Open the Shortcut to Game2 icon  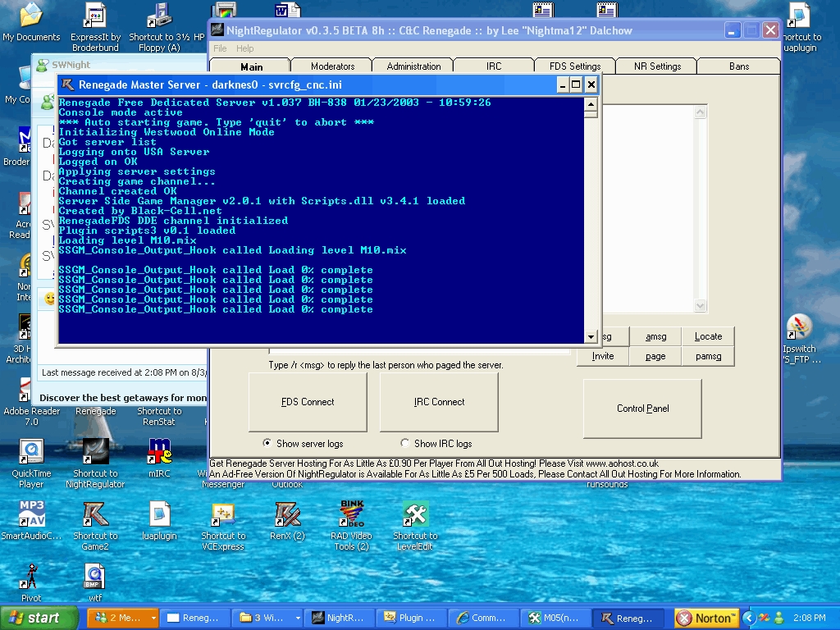coord(95,515)
